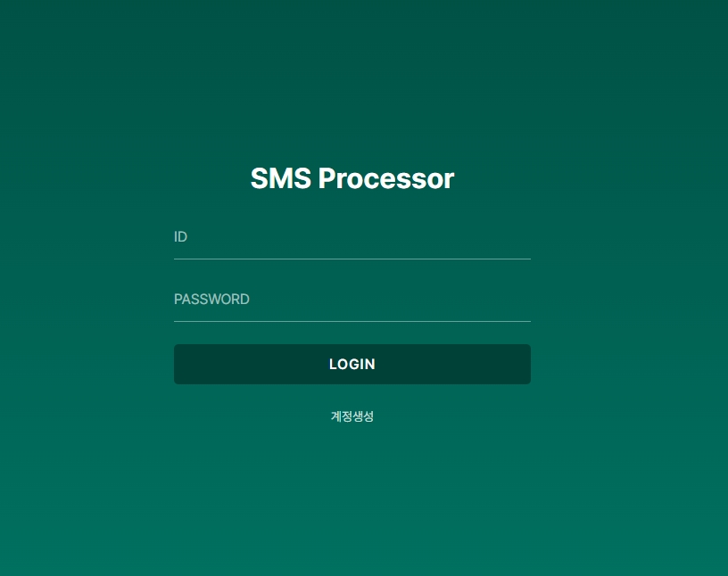Screen dimensions: 728x576
Task: Click the ID input field
Action: [352, 237]
